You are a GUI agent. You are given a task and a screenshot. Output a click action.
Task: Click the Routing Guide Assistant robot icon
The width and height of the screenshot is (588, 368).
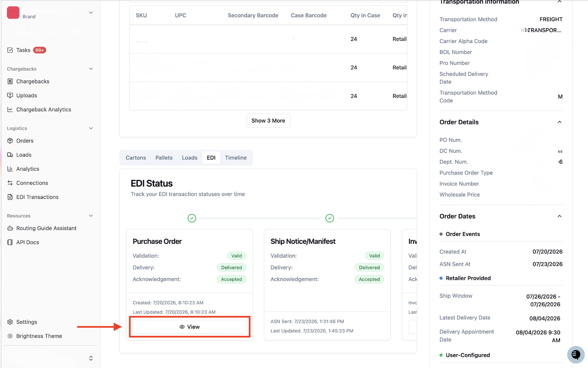[x=10, y=228]
